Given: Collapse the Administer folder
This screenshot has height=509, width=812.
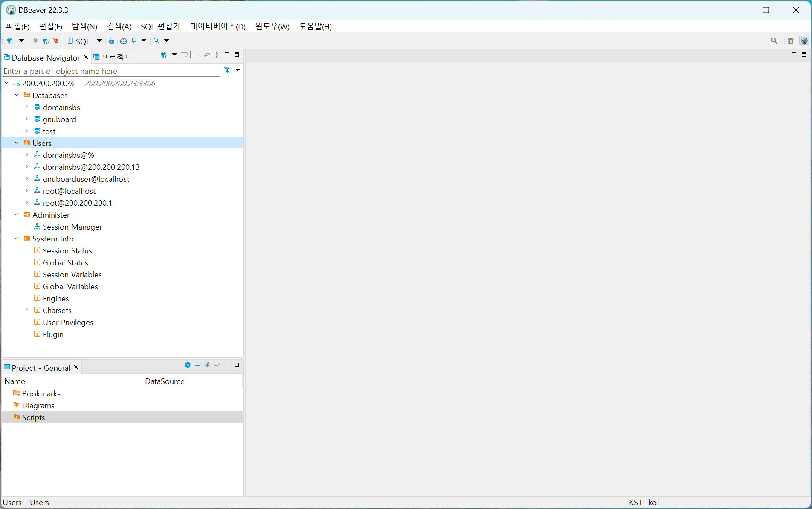Looking at the screenshot, I should tap(17, 215).
